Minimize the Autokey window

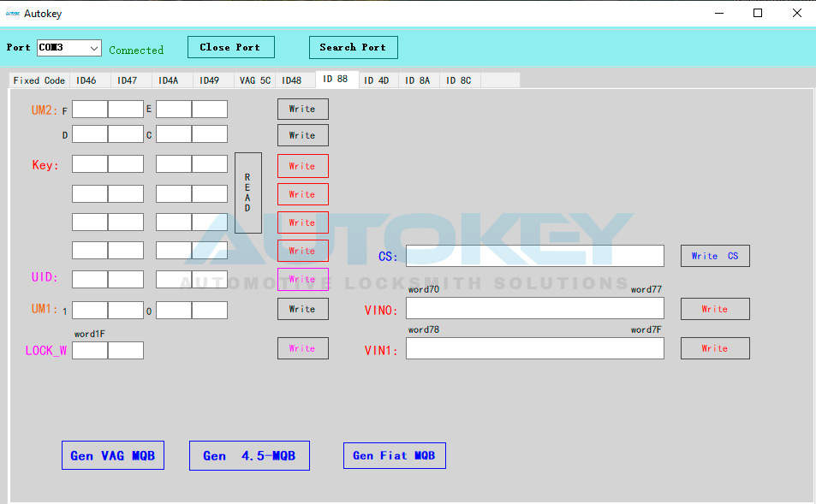[x=719, y=13]
